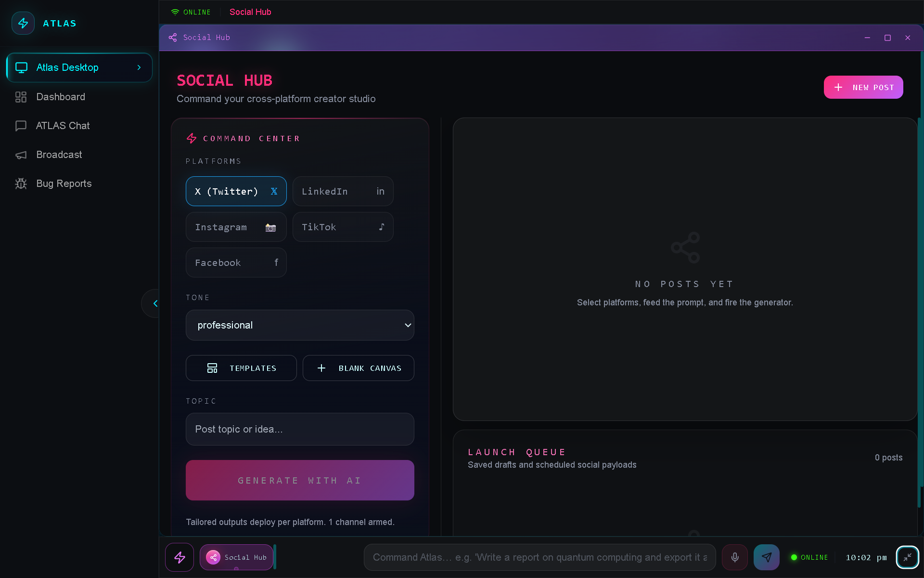Image resolution: width=924 pixels, height=578 pixels.
Task: Click '1 channel armed' status text
Action: (361, 522)
